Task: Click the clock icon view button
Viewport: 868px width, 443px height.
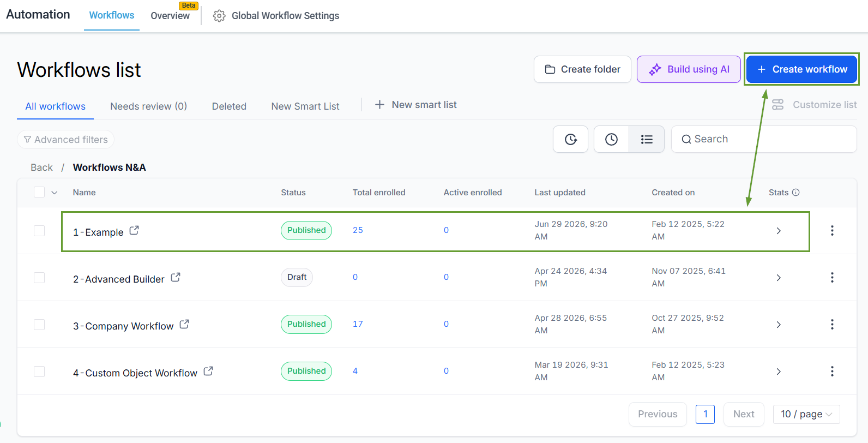Action: [x=611, y=139]
